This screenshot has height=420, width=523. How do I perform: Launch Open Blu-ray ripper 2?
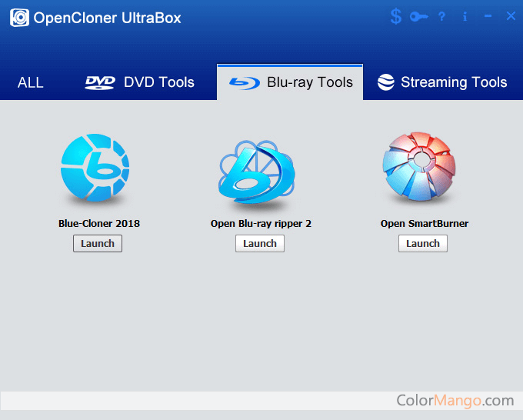click(x=260, y=244)
